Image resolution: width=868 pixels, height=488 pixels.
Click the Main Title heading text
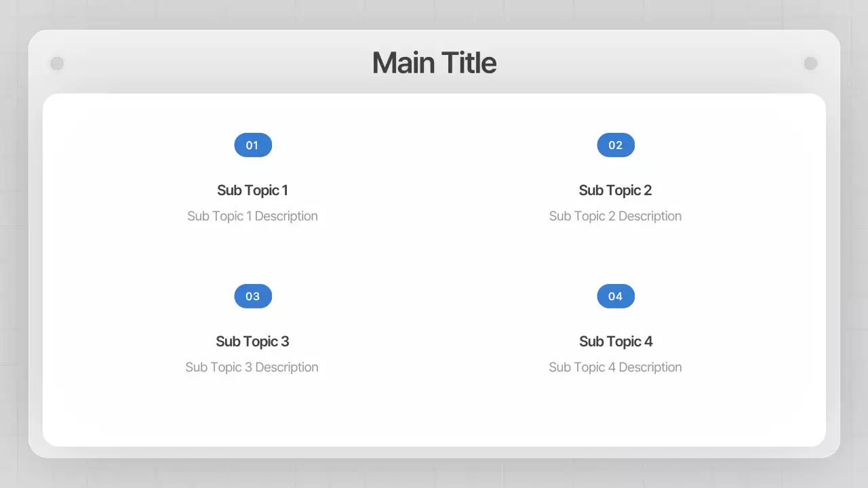[x=434, y=62]
